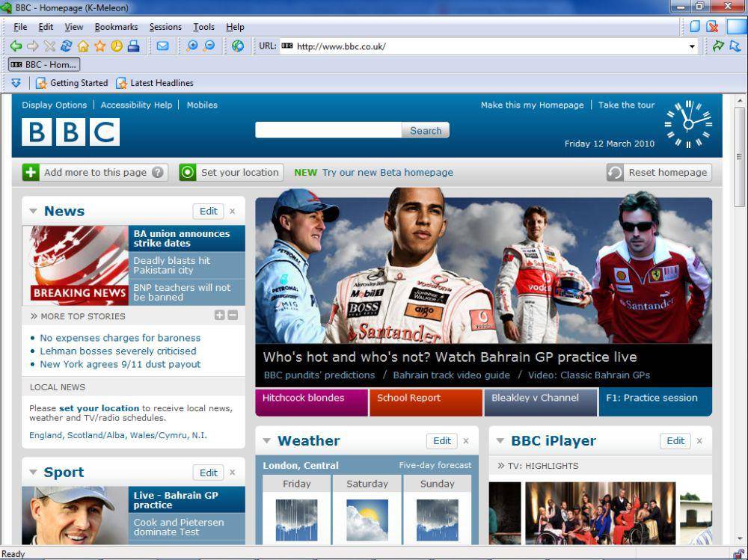The height and width of the screenshot is (560, 748).
Task: Expand more top stories with plus button
Action: tap(219, 316)
